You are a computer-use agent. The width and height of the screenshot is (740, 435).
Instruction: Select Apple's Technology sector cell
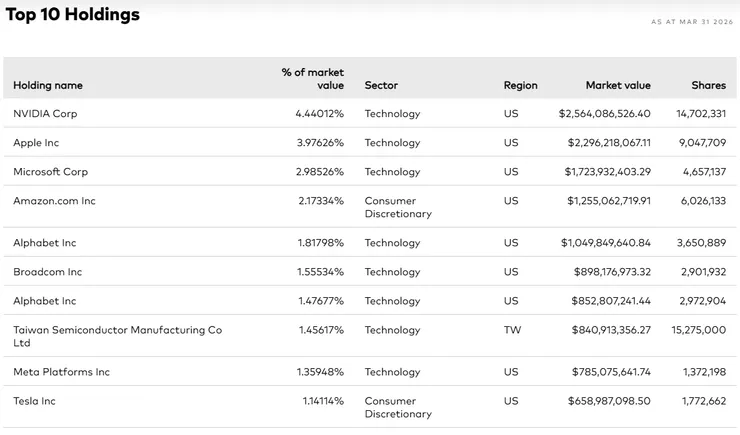[392, 143]
